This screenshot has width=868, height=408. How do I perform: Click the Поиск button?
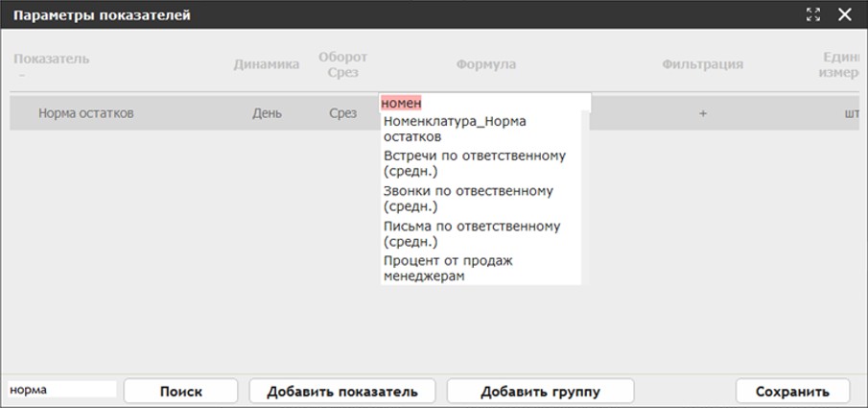pos(181,392)
